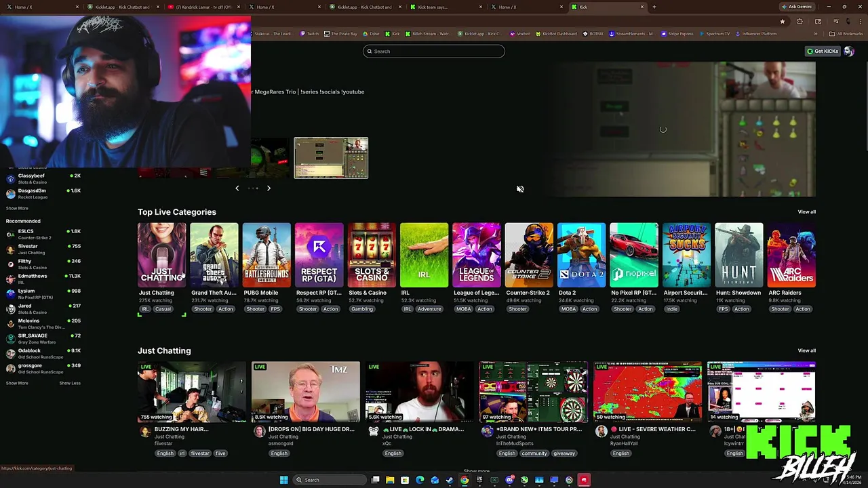Viewport: 868px width, 488px height.
Task: Open the user profile avatar on Kick
Action: tap(848, 52)
